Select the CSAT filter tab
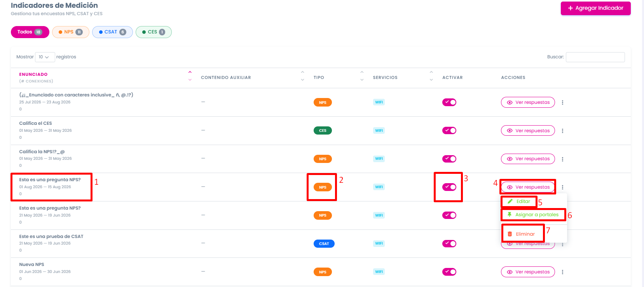The height and width of the screenshot is (287, 644). pos(112,32)
